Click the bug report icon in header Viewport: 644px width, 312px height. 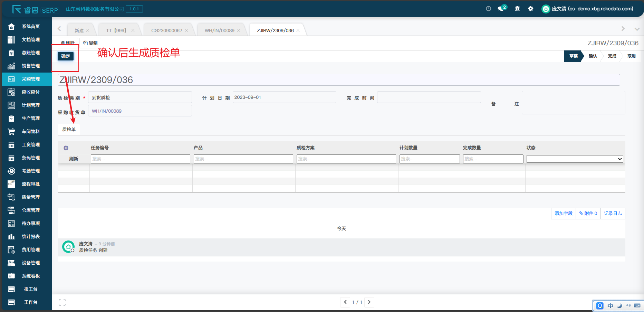(517, 9)
